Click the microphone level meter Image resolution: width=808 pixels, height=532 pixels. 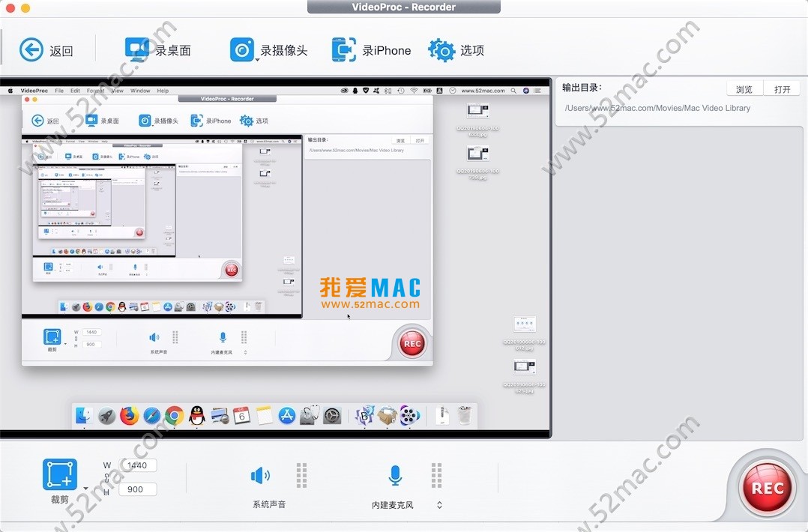[436, 475]
